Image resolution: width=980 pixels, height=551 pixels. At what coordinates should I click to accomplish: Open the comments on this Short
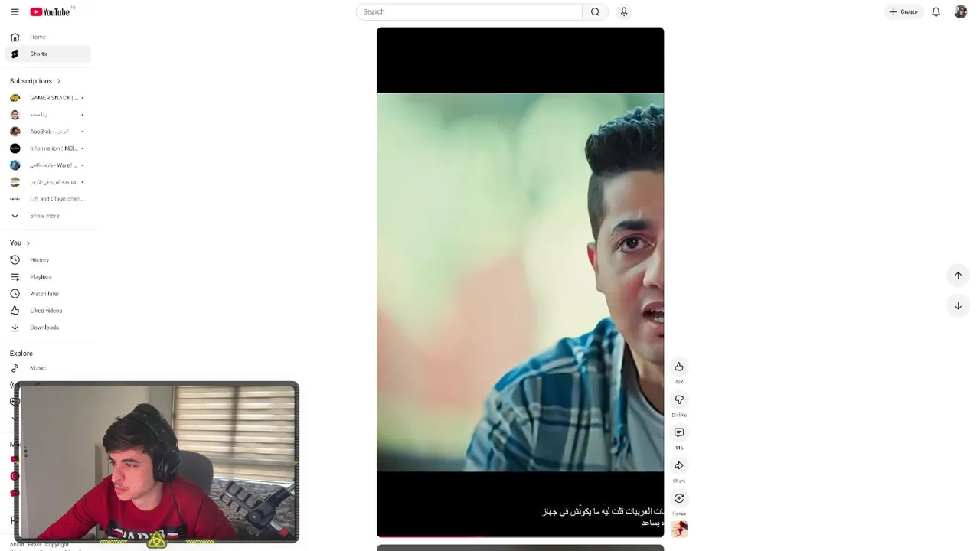click(x=679, y=432)
